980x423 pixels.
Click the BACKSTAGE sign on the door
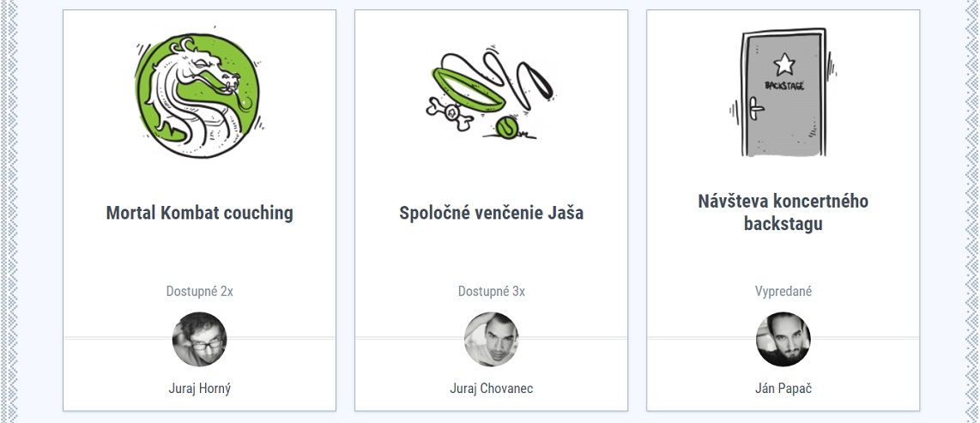pyautogui.click(x=783, y=86)
